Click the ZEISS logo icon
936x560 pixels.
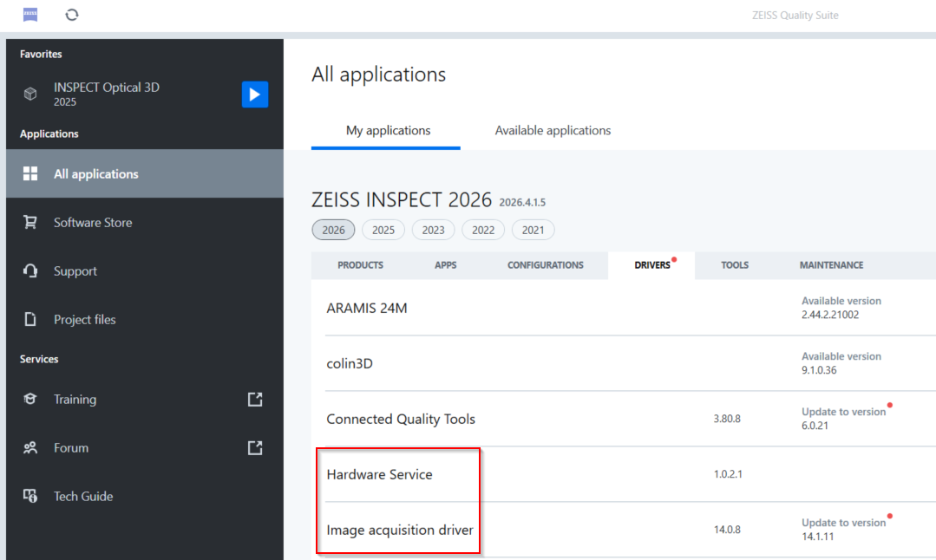tap(30, 15)
